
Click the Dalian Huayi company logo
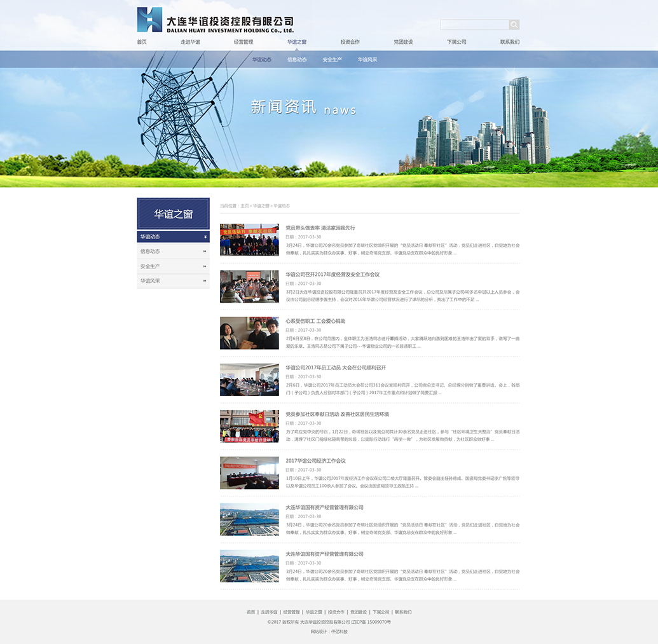(215, 20)
